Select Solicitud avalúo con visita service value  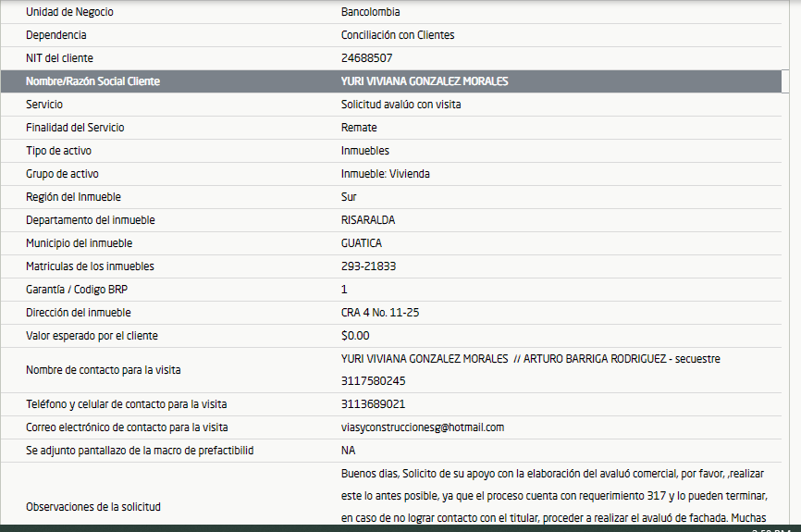tap(400, 105)
